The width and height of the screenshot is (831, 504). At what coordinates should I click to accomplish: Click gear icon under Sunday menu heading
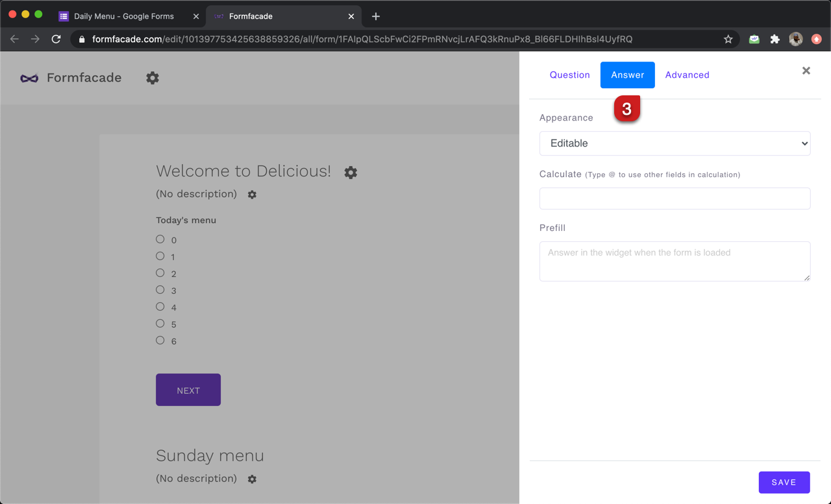pyautogui.click(x=252, y=479)
